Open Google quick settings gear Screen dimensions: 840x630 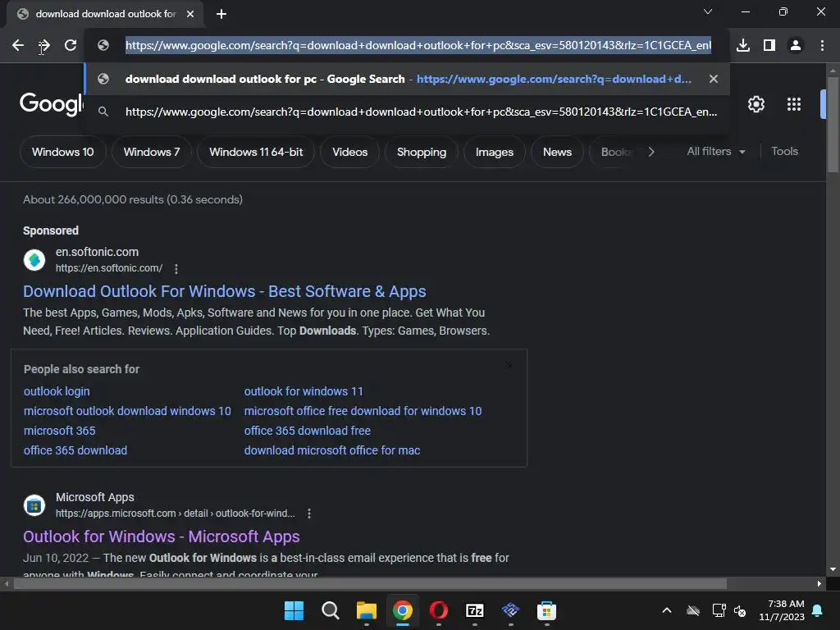coord(756,104)
